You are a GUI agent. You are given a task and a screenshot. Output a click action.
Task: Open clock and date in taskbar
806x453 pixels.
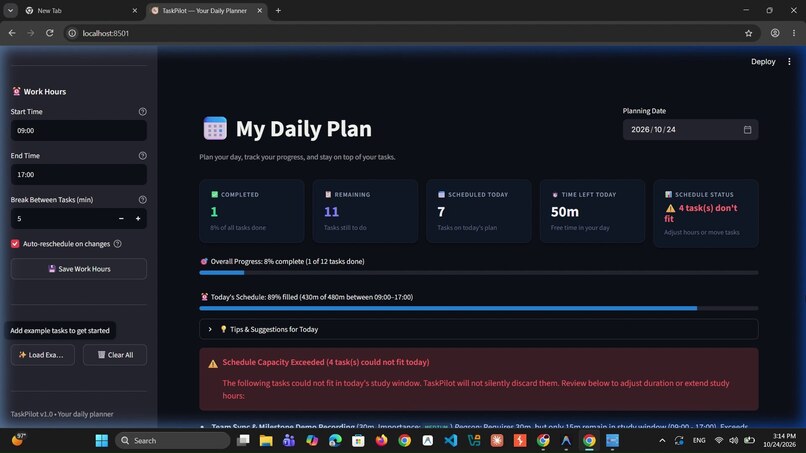(x=779, y=441)
